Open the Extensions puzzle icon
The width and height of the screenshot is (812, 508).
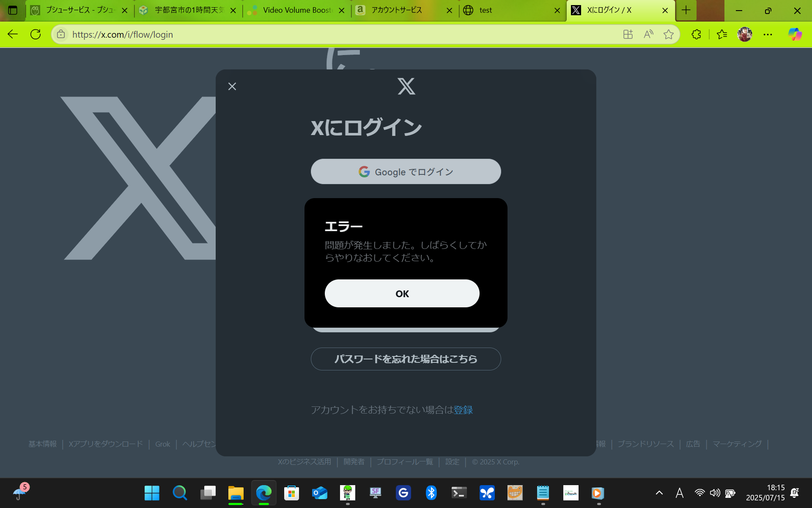[696, 34]
